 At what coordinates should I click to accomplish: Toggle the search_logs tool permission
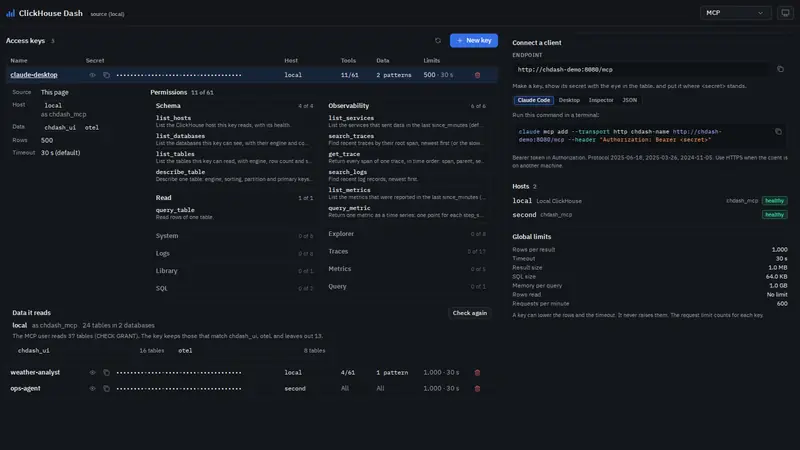(x=407, y=176)
